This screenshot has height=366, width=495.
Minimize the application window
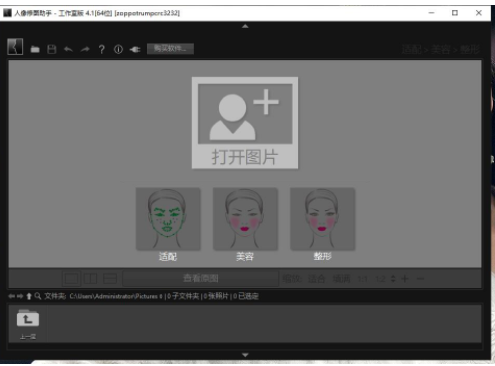click(431, 13)
